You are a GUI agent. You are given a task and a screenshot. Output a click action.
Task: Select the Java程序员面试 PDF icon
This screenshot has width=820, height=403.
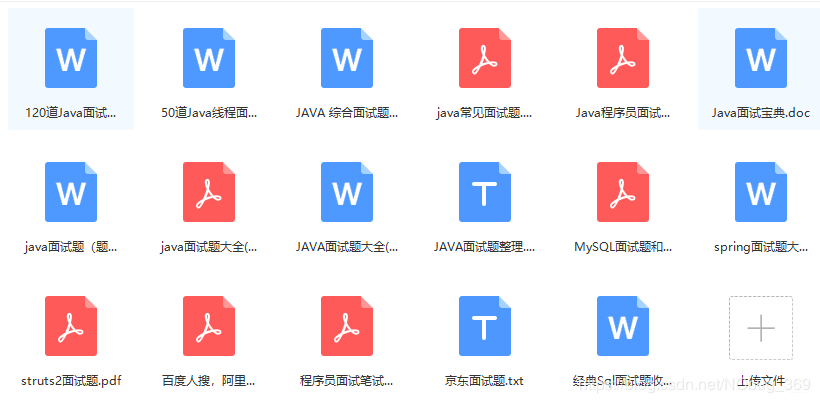(623, 58)
